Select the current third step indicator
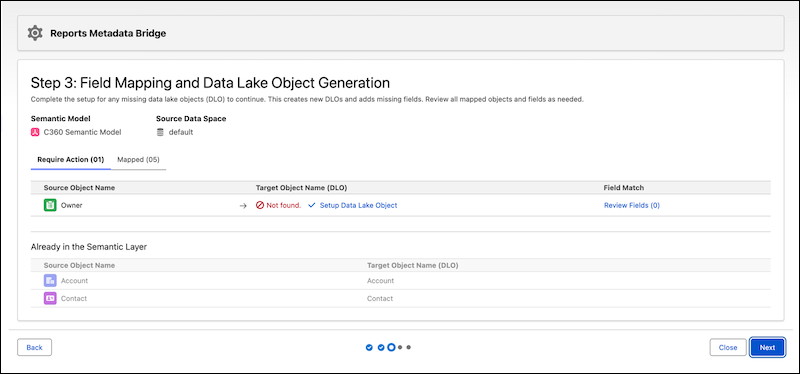The height and width of the screenshot is (374, 800). pyautogui.click(x=391, y=347)
